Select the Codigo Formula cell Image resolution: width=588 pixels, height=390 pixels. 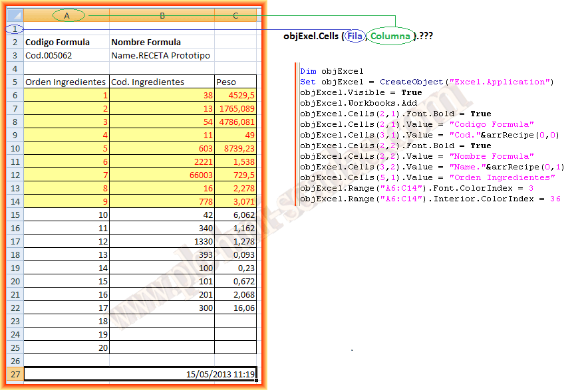(66, 43)
